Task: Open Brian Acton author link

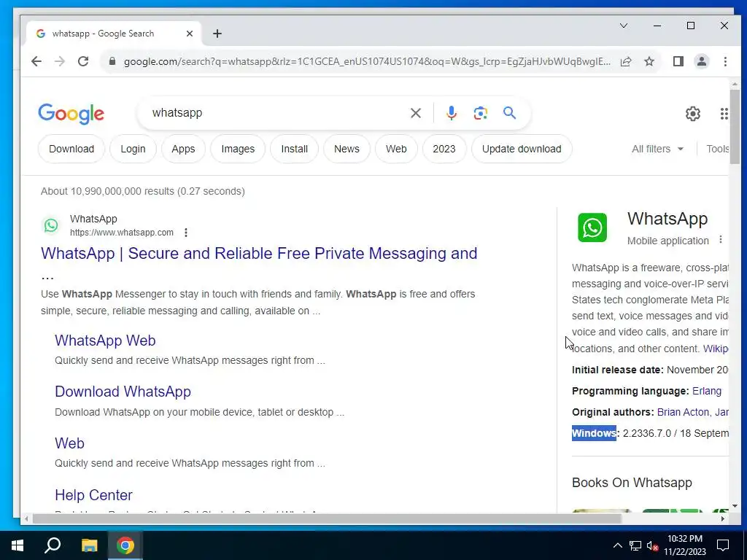Action: coord(683,412)
